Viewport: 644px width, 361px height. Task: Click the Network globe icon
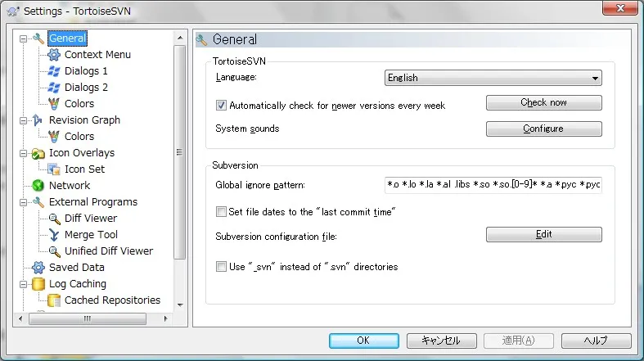click(38, 186)
